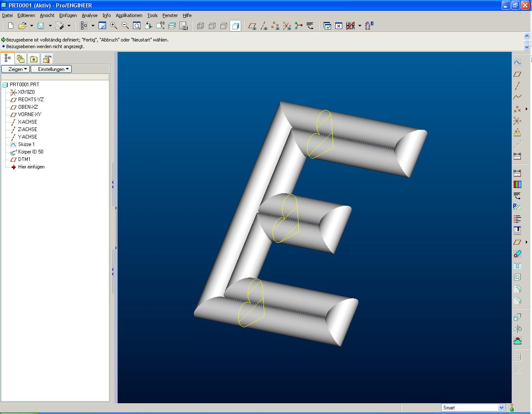The width and height of the screenshot is (532, 414).
Task: Select the hole tool icon
Action: pyautogui.click(x=517, y=266)
